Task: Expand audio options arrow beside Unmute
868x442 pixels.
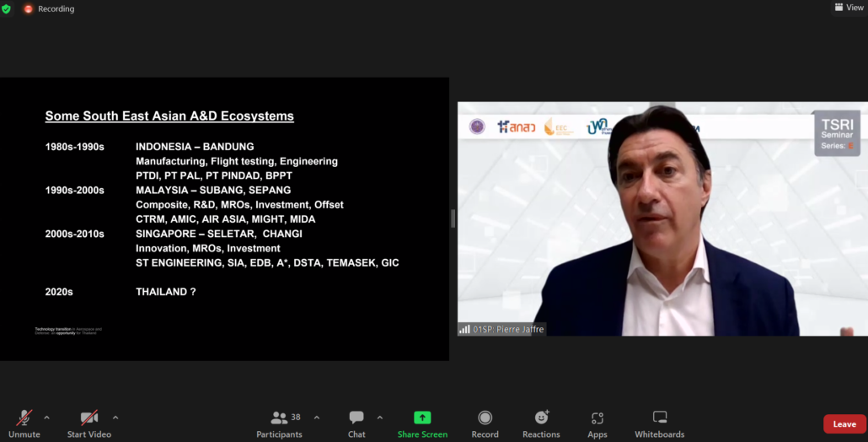Action: coord(46,417)
